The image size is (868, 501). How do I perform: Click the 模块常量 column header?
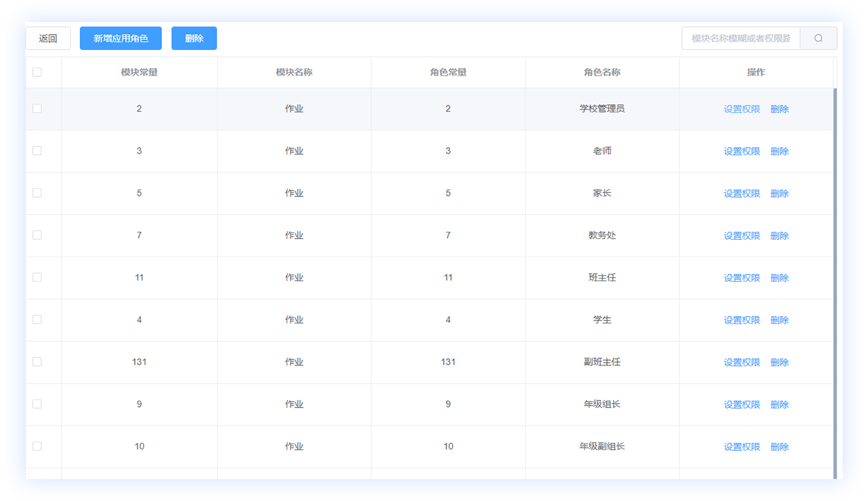(139, 72)
